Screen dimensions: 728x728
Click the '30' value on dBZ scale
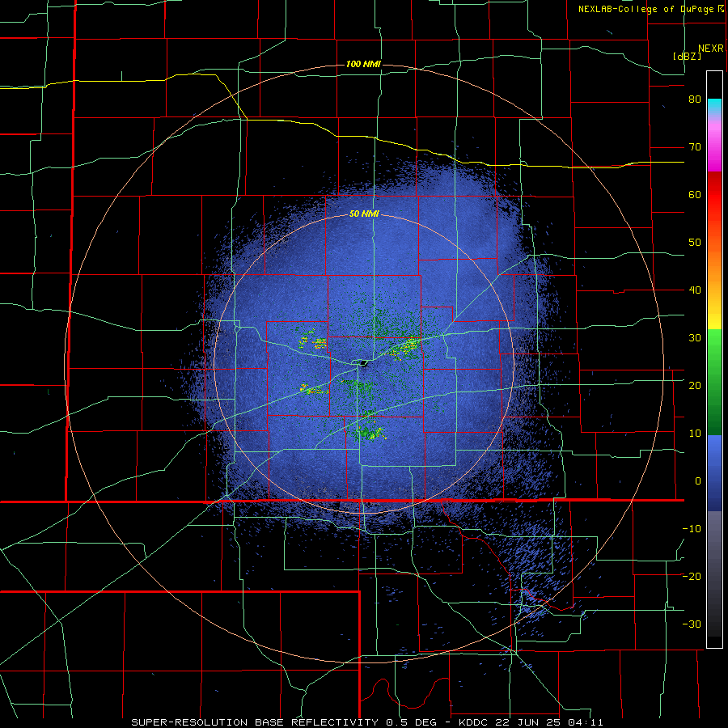[695, 337]
